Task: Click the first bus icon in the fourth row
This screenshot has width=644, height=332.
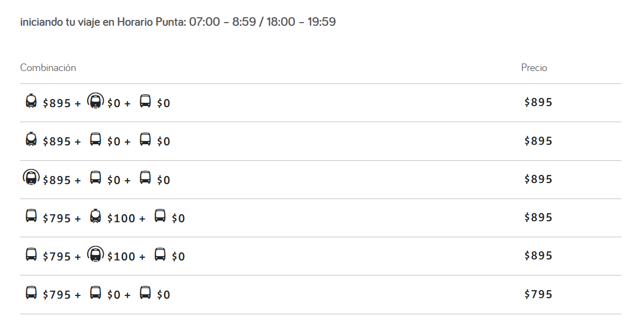Action: click(x=31, y=216)
